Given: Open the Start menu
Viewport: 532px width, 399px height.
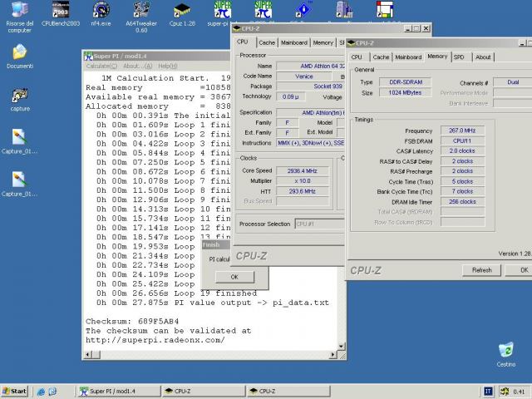Looking at the screenshot, I should [x=15, y=392].
